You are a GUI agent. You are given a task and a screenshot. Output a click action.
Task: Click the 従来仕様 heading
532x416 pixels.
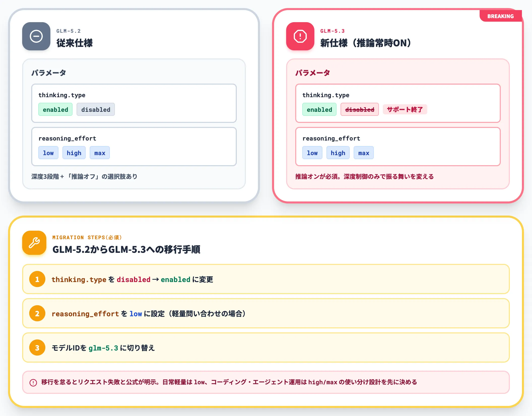coord(75,43)
